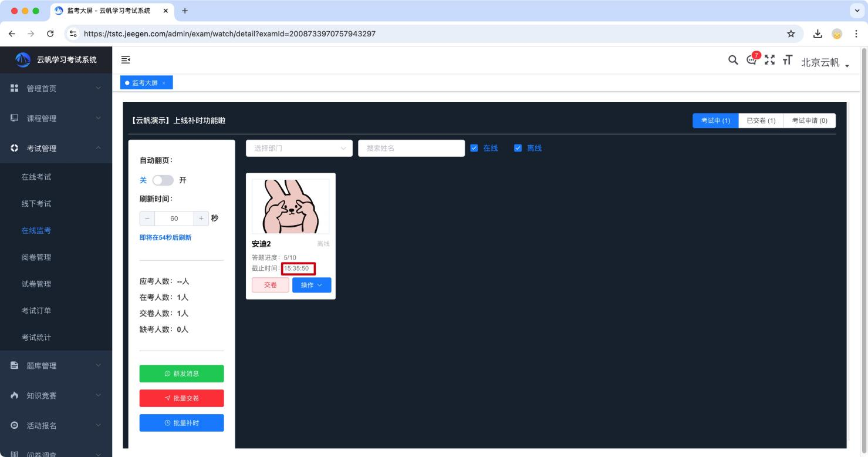
Task: Bookmark this page with the star icon
Action: pyautogui.click(x=791, y=33)
